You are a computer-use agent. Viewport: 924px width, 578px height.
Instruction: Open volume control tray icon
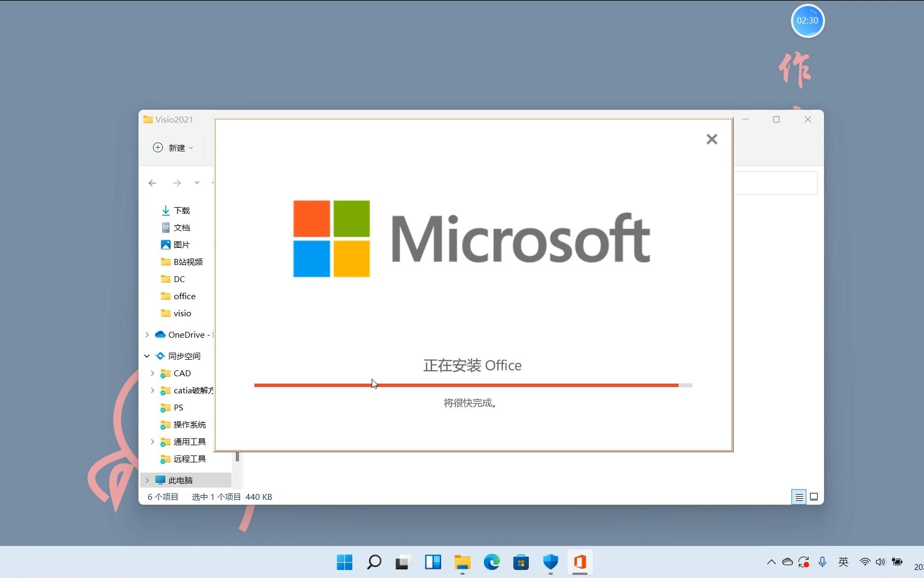tap(881, 562)
